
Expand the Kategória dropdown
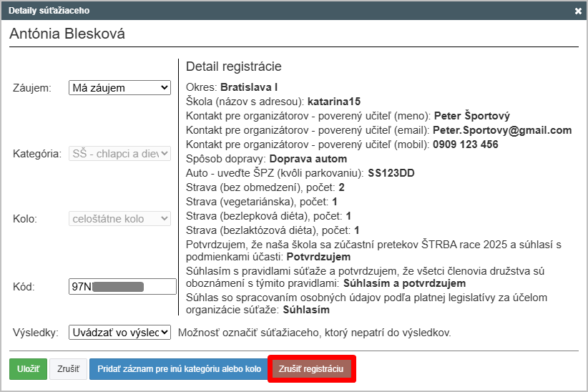point(119,153)
